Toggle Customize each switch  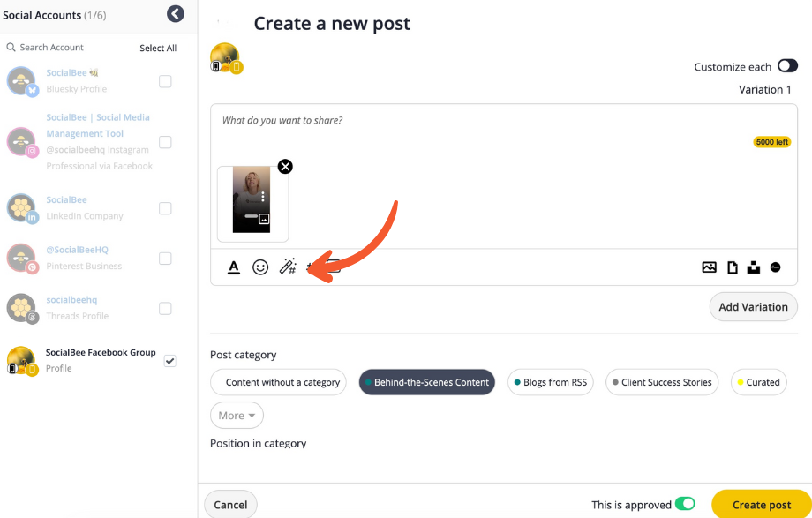coord(787,66)
